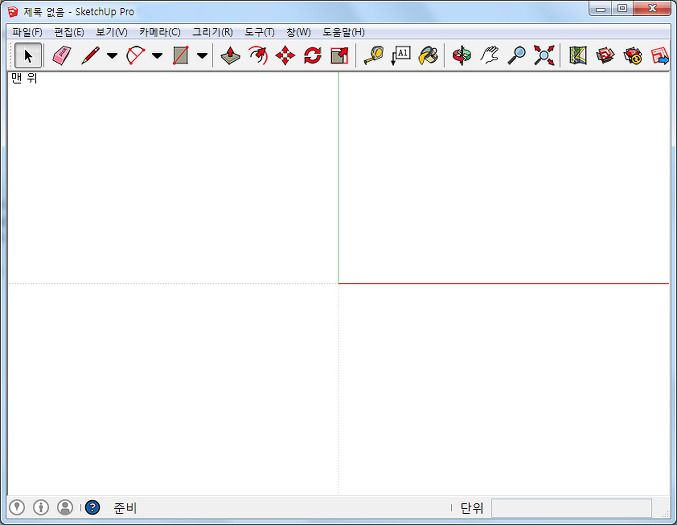Toggle the Instructor question mark button

92,507
